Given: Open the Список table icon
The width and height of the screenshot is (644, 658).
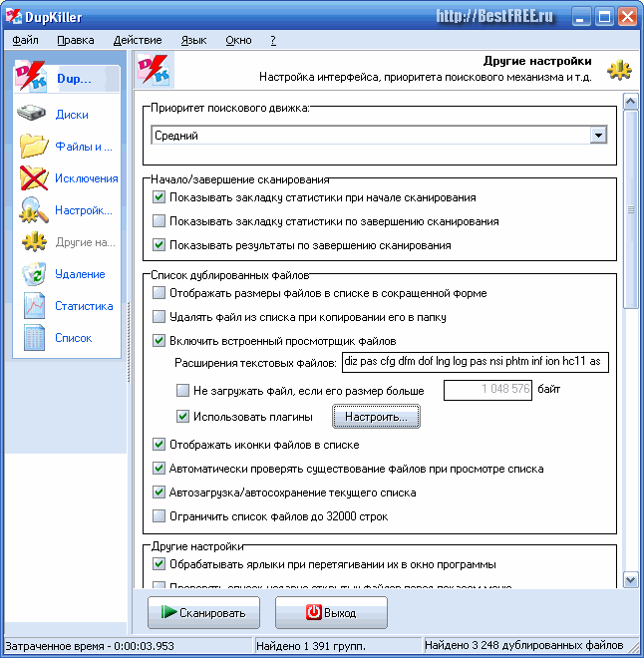Looking at the screenshot, I should tap(35, 338).
